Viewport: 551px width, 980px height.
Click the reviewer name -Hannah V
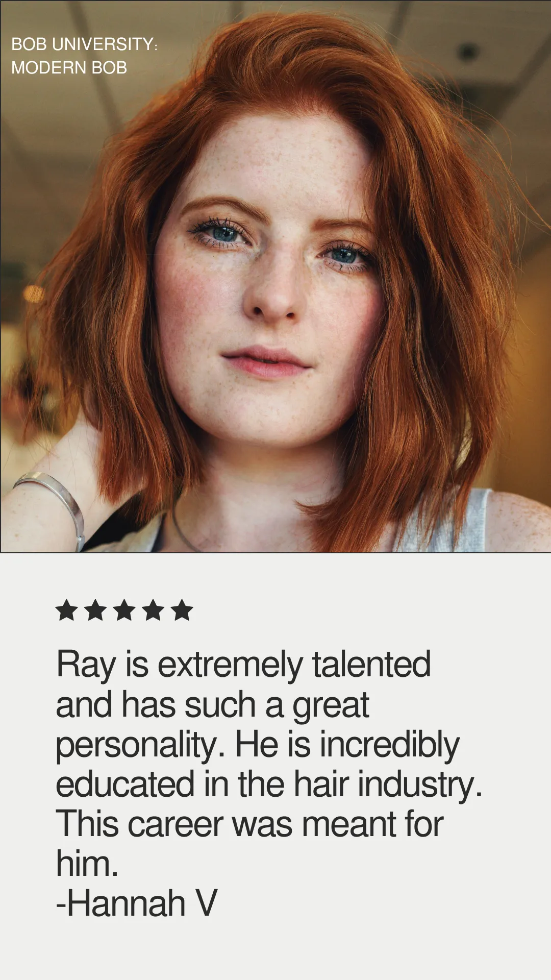(x=137, y=903)
